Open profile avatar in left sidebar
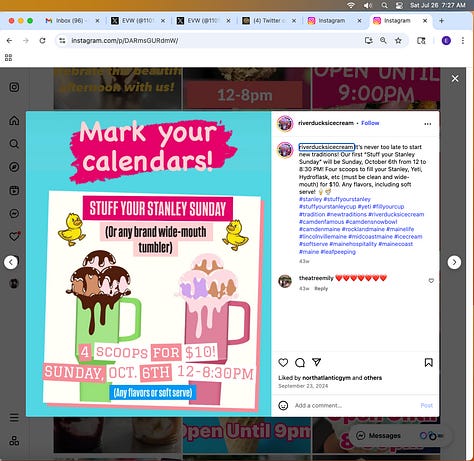This screenshot has height=461, width=474. point(14,283)
